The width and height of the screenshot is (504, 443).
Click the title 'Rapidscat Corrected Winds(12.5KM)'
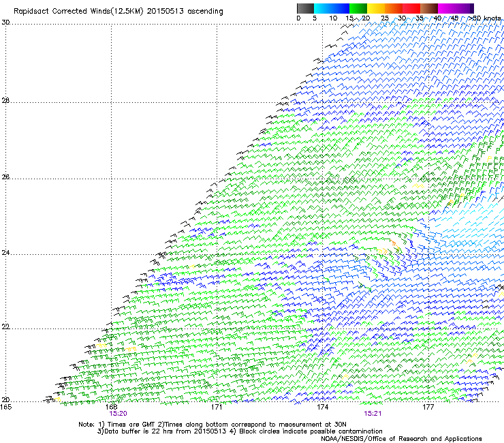pos(78,12)
